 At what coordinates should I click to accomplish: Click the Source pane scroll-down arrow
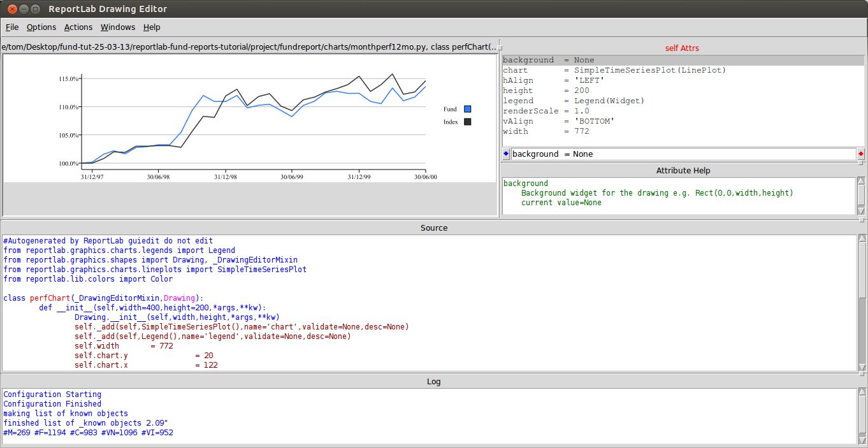click(862, 367)
